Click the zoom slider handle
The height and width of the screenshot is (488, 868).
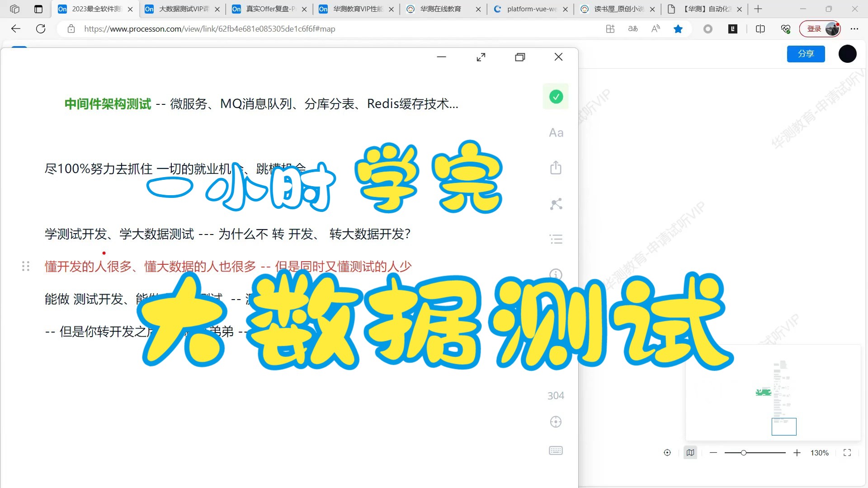(743, 453)
